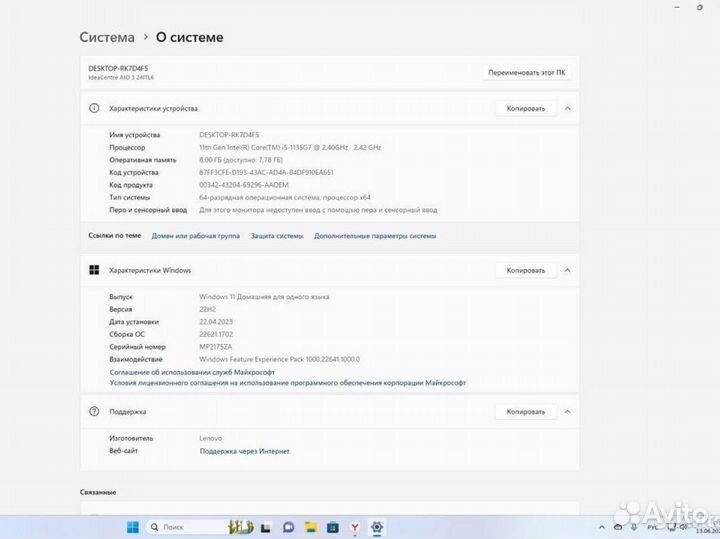Click the question mark icon beside Поддержка

pyautogui.click(x=94, y=411)
